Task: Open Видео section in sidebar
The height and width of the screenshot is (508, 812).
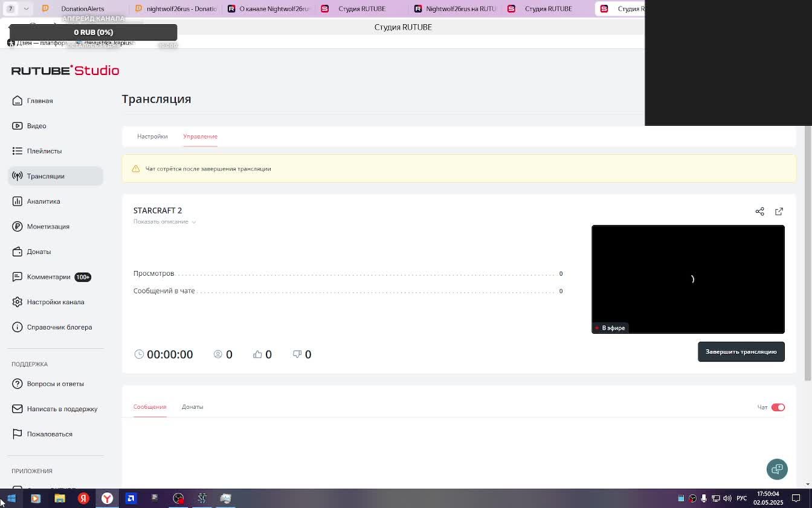Action: tap(36, 126)
